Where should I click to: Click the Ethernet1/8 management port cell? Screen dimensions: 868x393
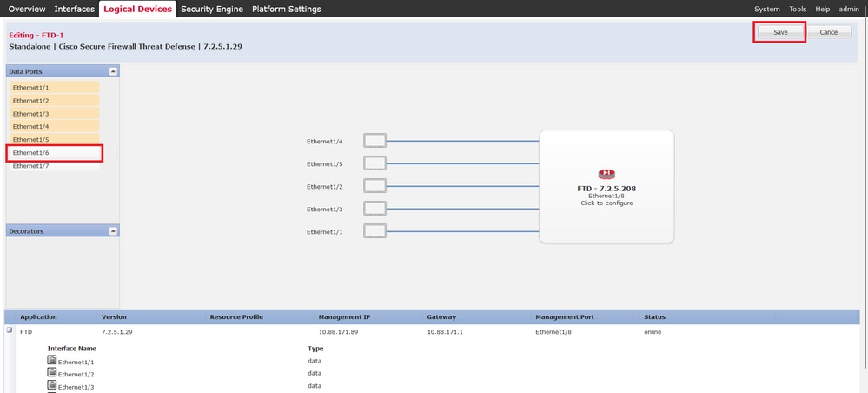(553, 332)
